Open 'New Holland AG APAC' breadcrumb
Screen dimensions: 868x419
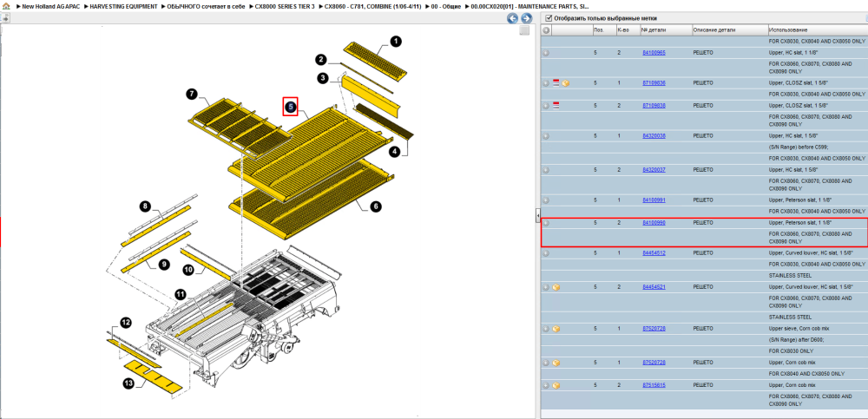pyautogui.click(x=49, y=6)
